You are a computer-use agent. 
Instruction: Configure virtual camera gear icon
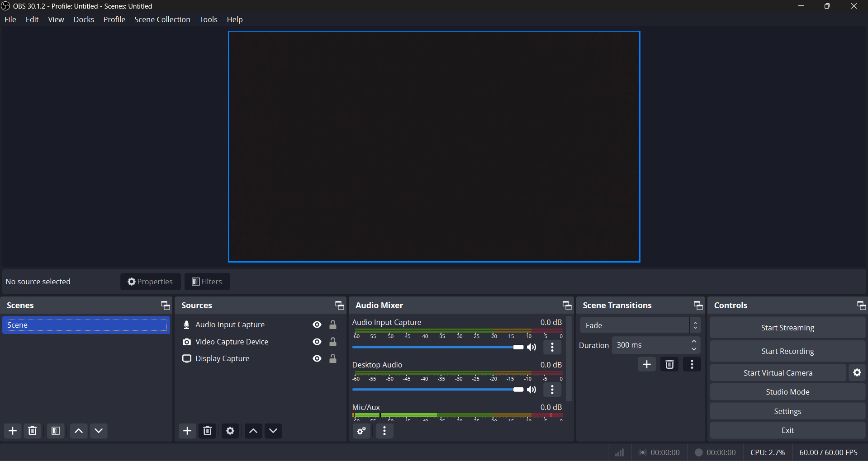(857, 372)
